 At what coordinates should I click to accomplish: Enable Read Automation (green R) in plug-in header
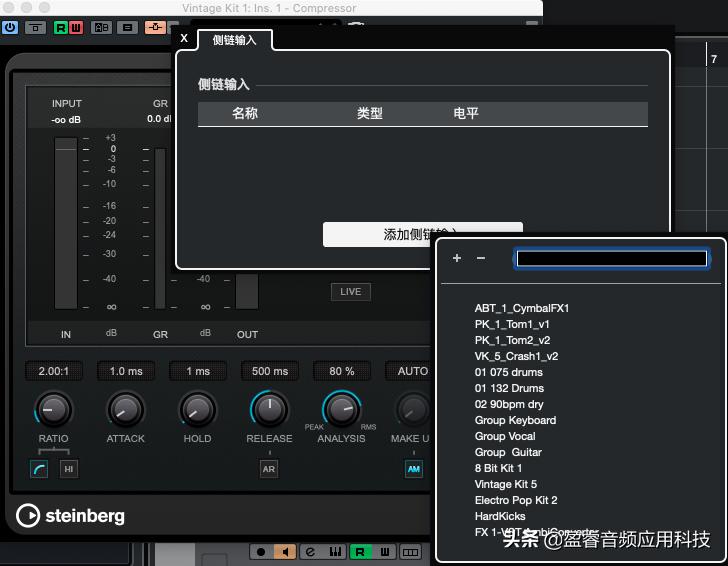coord(60,28)
